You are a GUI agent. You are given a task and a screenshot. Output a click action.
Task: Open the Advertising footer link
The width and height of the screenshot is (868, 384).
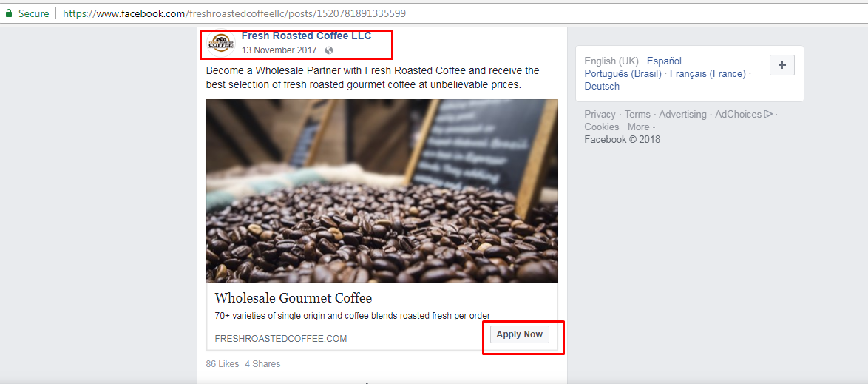click(x=682, y=114)
